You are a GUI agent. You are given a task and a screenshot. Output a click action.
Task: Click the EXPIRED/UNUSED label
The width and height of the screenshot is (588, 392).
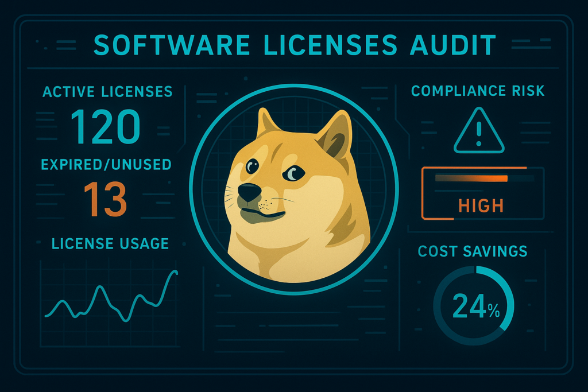click(106, 165)
